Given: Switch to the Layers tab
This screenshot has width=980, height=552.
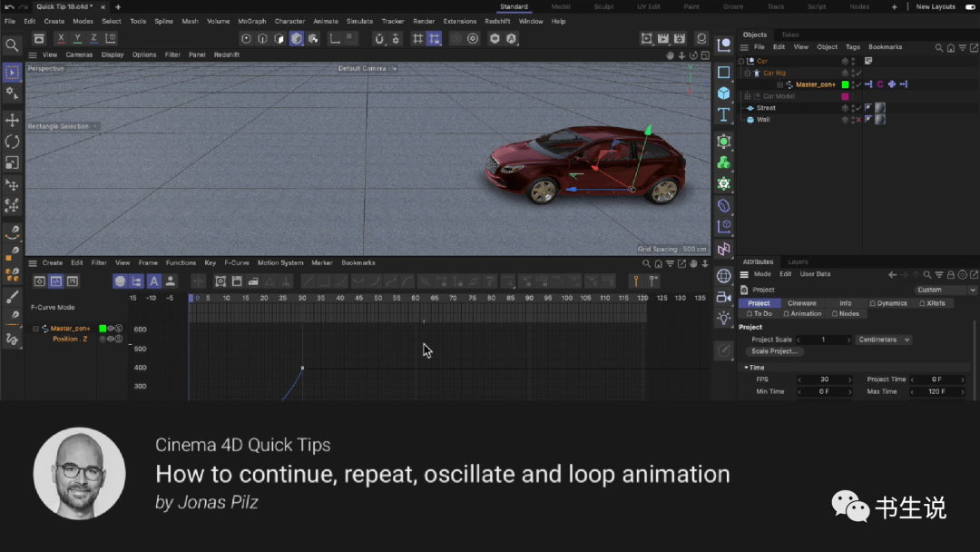Looking at the screenshot, I should (x=798, y=262).
